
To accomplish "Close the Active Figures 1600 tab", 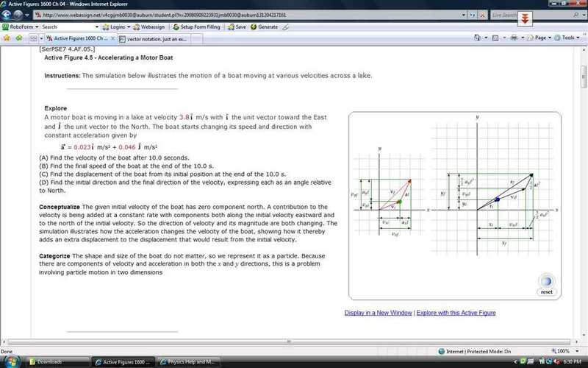I will 113,38.
